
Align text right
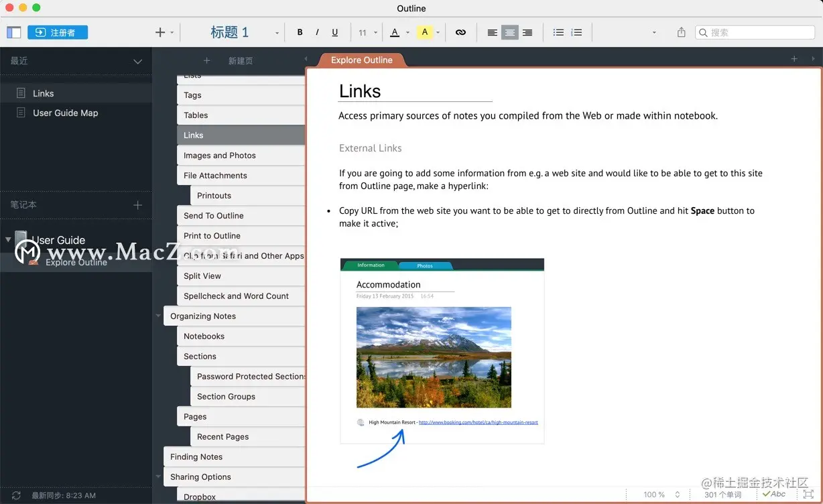tap(527, 32)
